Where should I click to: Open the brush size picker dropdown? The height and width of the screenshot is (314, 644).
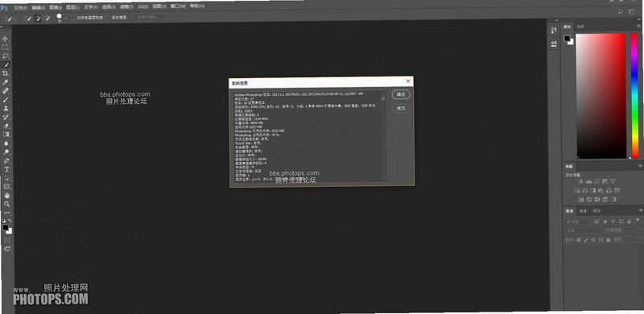66,18
